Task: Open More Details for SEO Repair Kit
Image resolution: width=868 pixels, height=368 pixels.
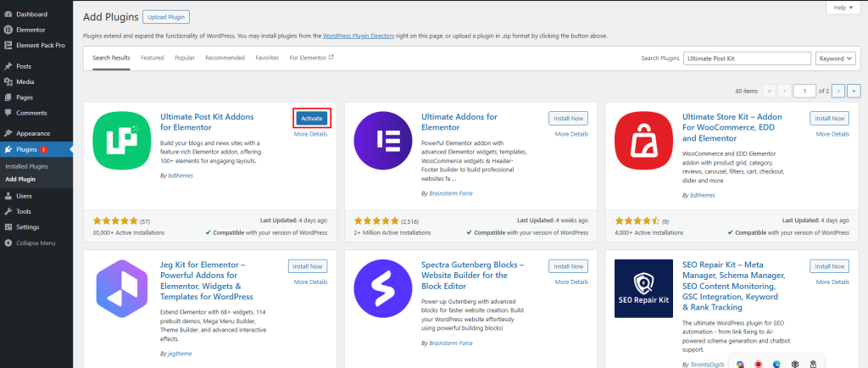Action: [832, 282]
